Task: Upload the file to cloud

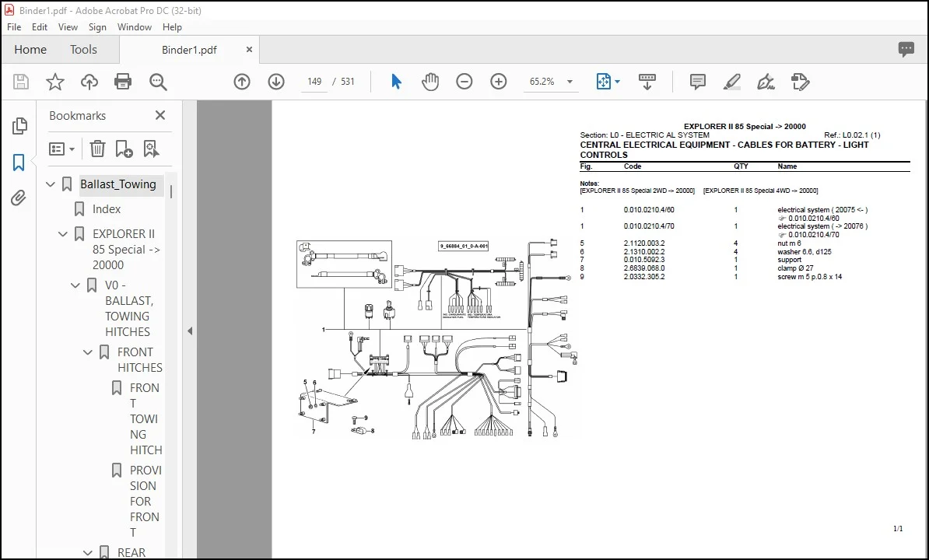Action: click(x=89, y=82)
